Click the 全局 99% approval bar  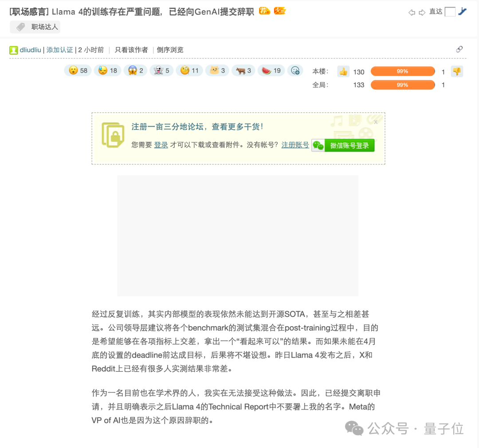(x=403, y=85)
